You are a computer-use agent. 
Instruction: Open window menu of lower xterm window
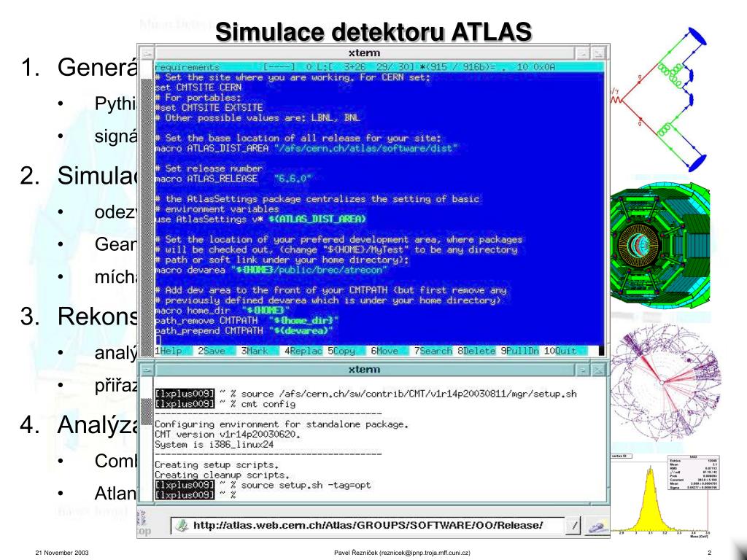(147, 370)
